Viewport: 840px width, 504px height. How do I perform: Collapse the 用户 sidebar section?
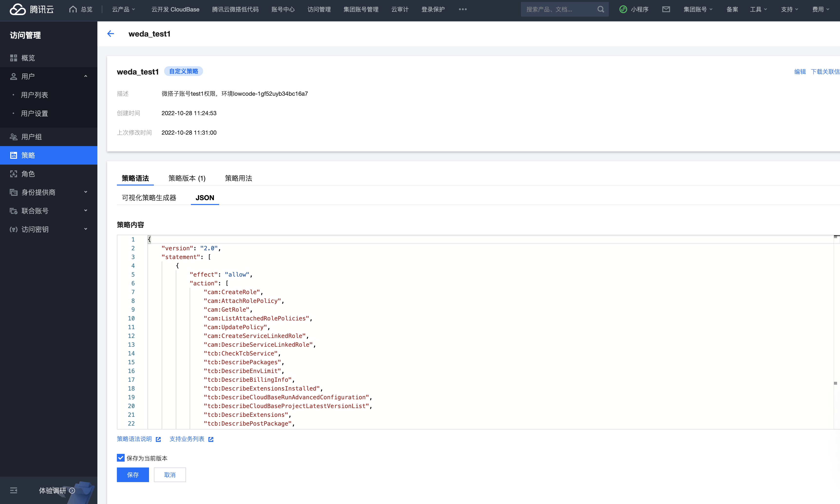85,76
